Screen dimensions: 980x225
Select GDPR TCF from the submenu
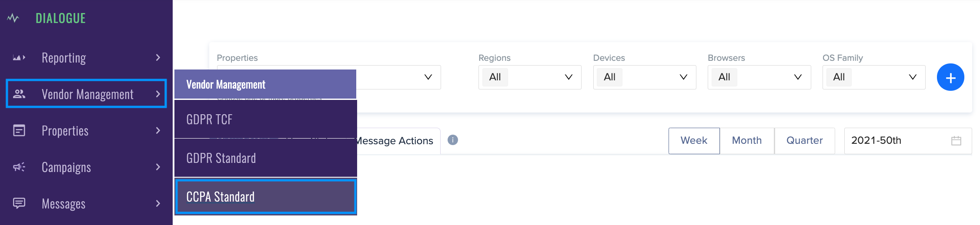click(266, 119)
